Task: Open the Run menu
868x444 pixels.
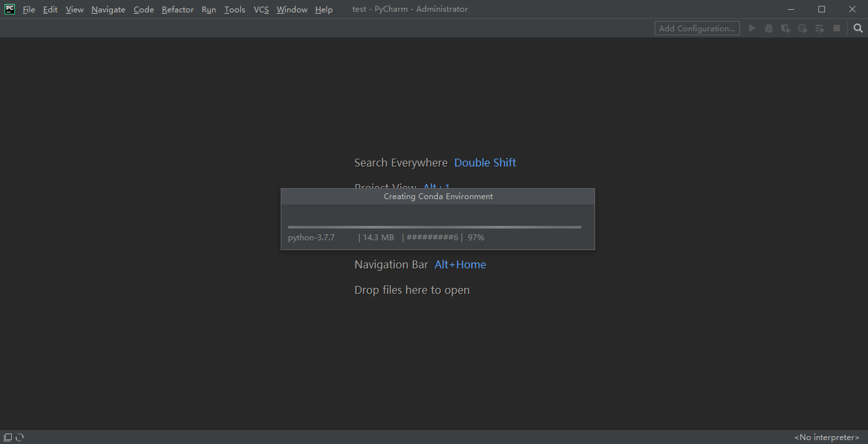Action: pos(209,9)
